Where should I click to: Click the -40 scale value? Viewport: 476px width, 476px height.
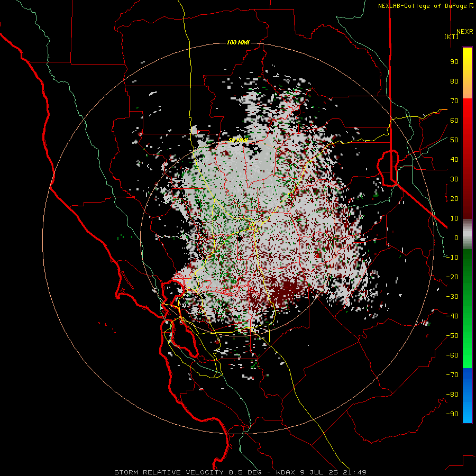452,316
